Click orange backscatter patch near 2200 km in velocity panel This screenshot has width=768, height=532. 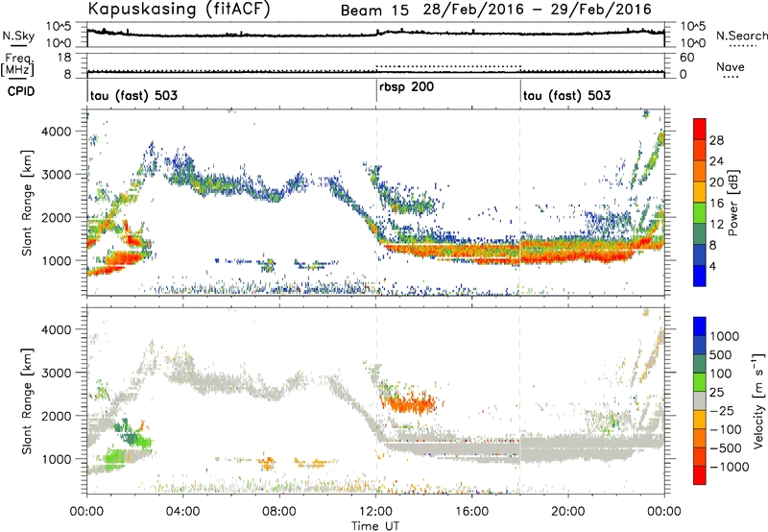tap(409, 403)
